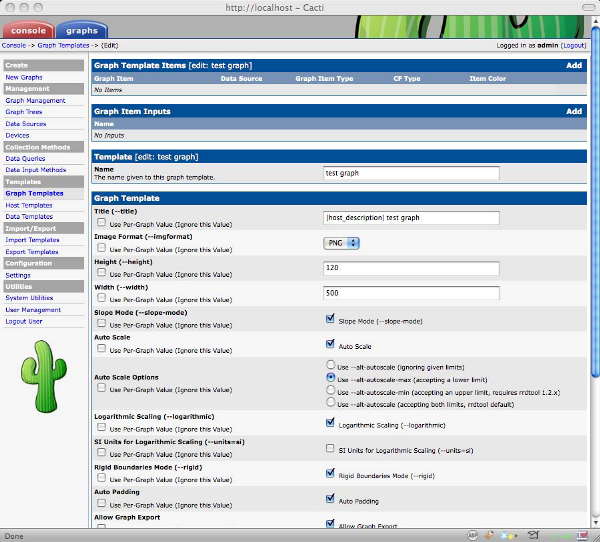Tick Per-Graph Value checkbox under Rigid Boundaries Mode
The width and height of the screenshot is (600, 542).
pos(101,477)
